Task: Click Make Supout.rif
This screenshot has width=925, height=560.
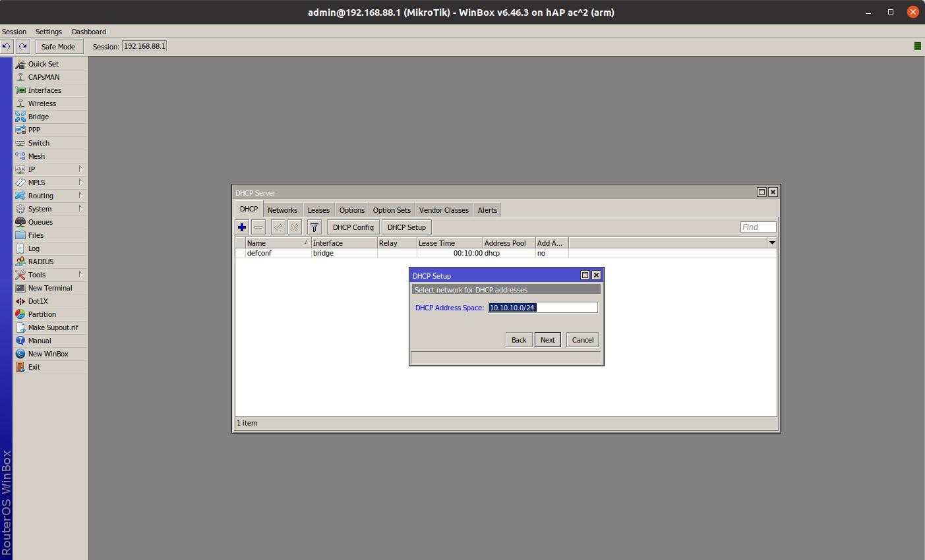Action: point(50,327)
